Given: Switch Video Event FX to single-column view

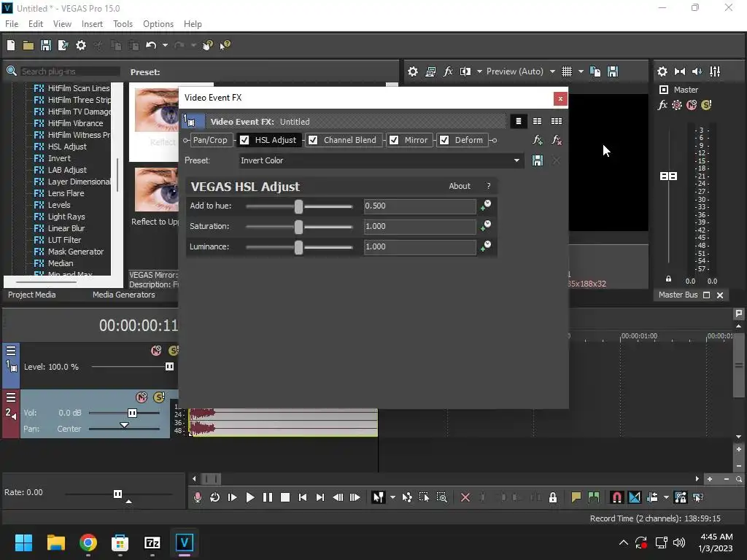Looking at the screenshot, I should [x=519, y=122].
